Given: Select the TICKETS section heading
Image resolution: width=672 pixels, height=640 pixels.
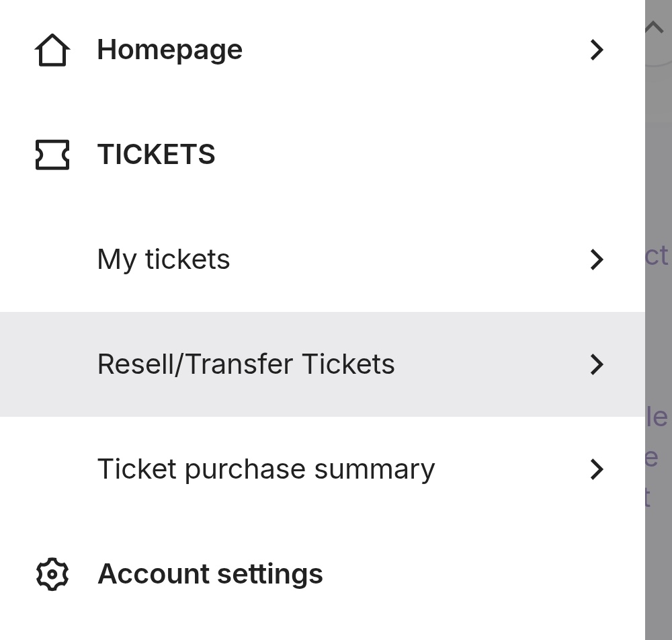Looking at the screenshot, I should click(156, 155).
